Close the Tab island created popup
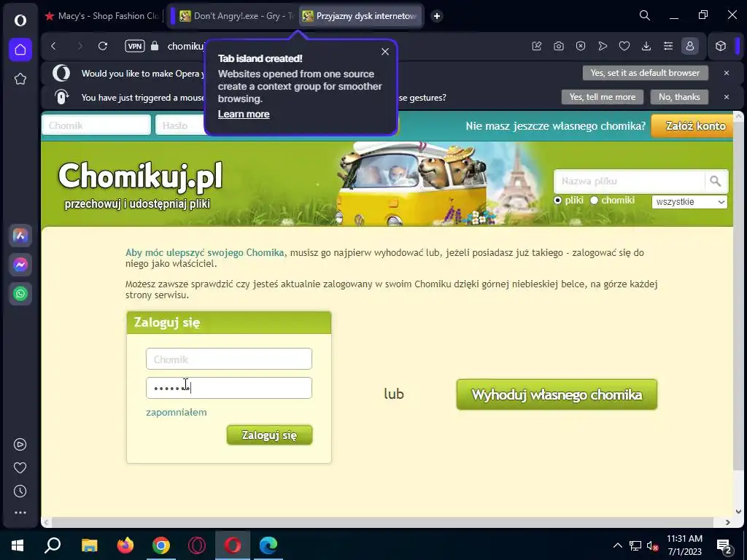This screenshot has height=560, width=747. [x=385, y=52]
